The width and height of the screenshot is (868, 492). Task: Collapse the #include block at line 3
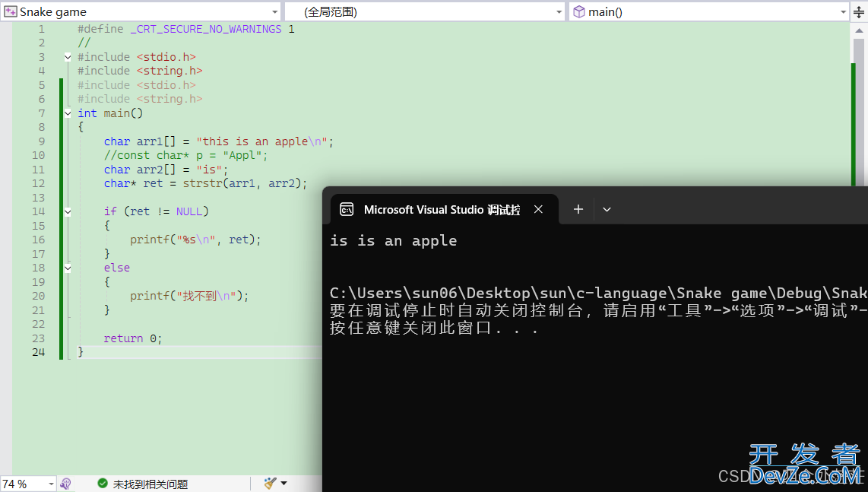click(x=68, y=57)
